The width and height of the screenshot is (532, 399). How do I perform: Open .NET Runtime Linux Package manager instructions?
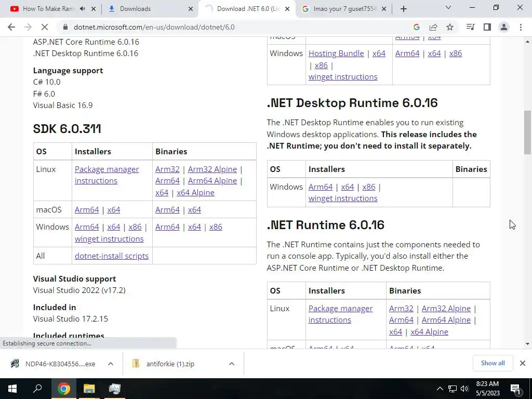pyautogui.click(x=340, y=314)
